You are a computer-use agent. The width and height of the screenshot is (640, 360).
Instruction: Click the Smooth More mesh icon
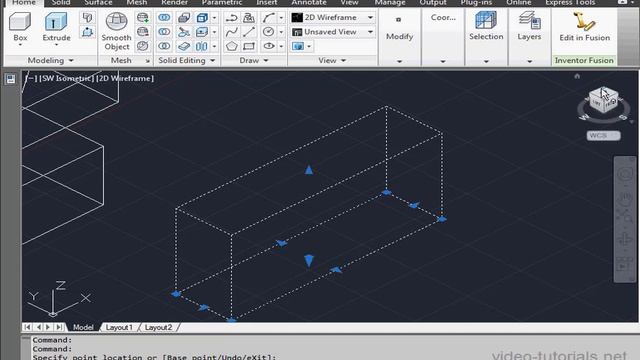coord(142,18)
